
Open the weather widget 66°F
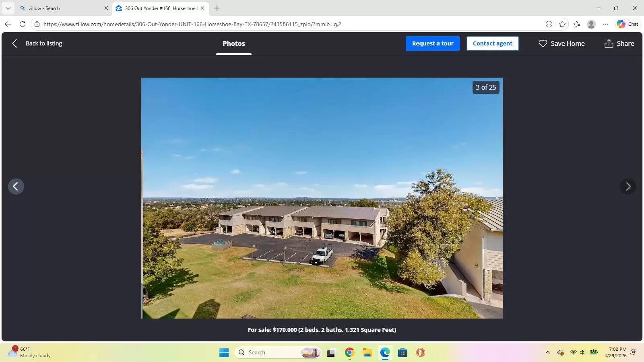tap(30, 352)
